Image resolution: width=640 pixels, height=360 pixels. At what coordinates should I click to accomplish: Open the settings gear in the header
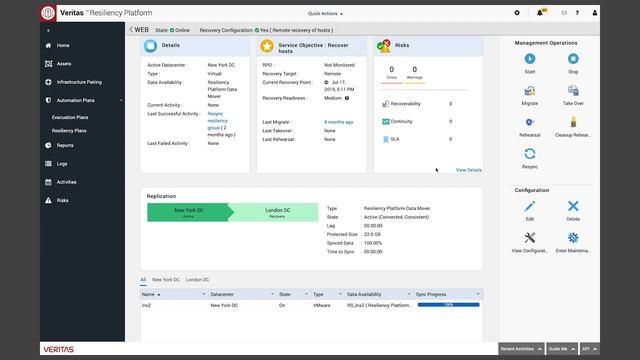pos(517,13)
